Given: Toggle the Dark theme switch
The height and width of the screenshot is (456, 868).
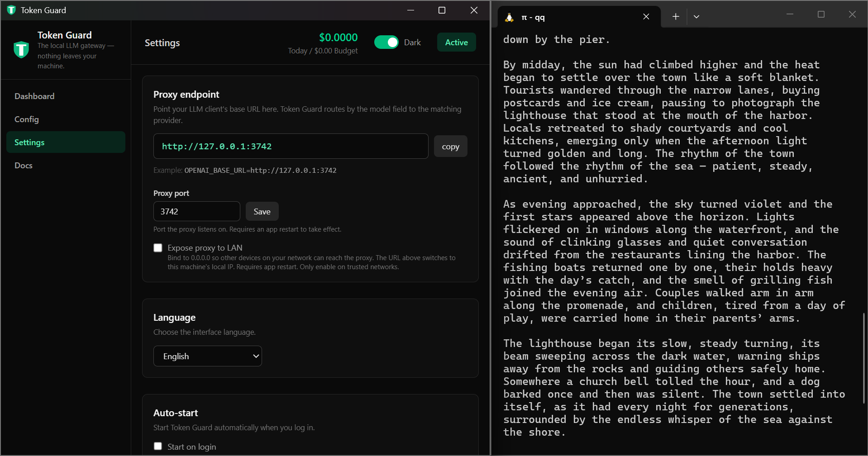Looking at the screenshot, I should (386, 43).
